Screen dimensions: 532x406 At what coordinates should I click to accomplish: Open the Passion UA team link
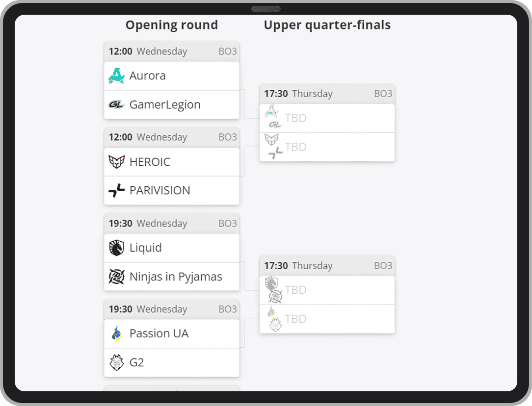pos(159,333)
